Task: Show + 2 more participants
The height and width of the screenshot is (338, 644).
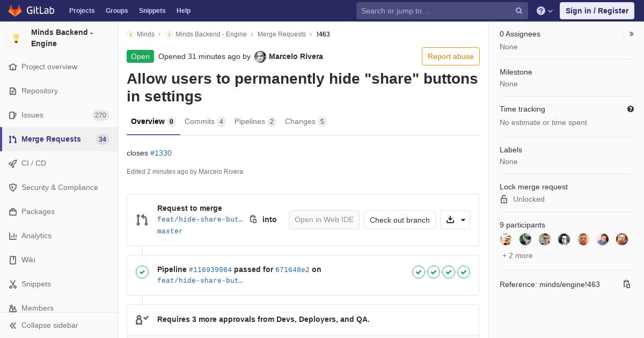Action: 517,255
